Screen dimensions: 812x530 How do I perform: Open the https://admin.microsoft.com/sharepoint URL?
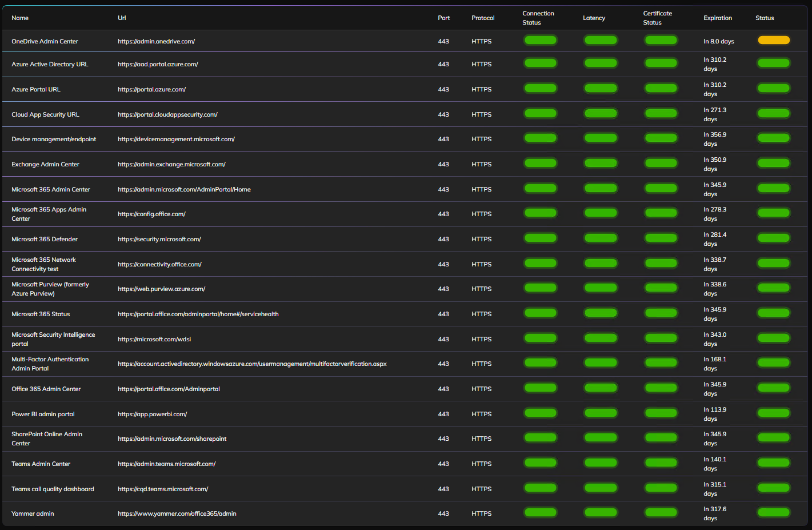coord(173,439)
